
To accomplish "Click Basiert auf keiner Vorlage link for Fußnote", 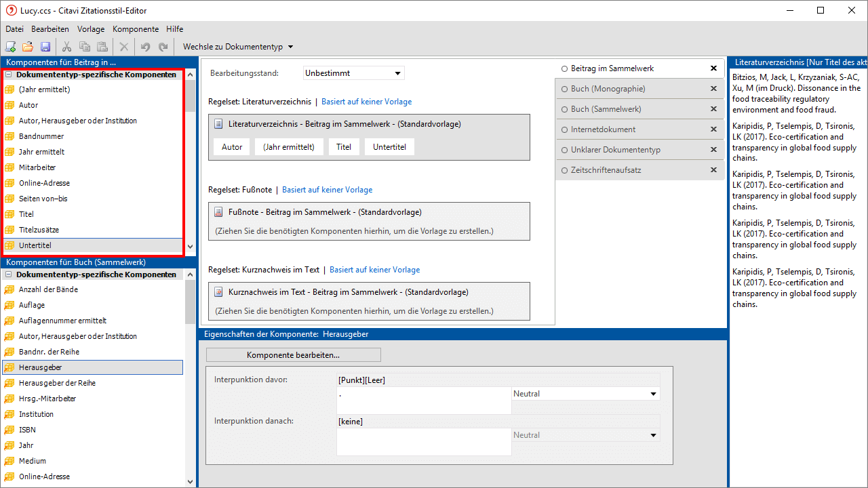I will 327,190.
